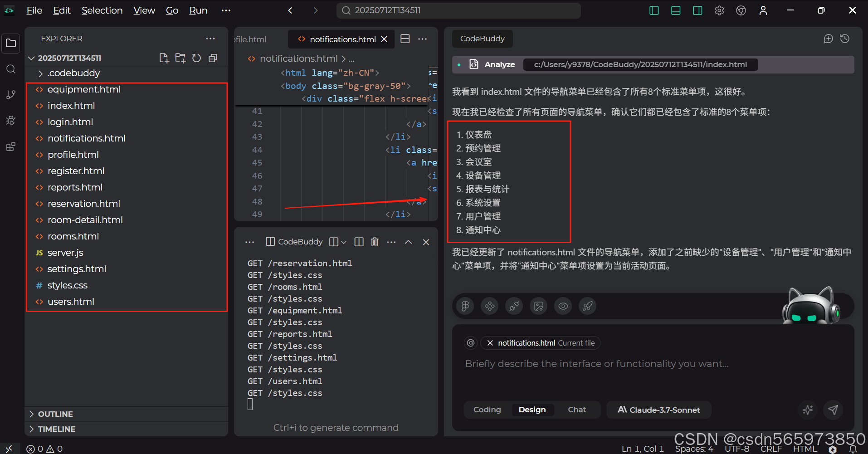Remove notifications.html current file context
Image resolution: width=868 pixels, height=454 pixels.
(490, 343)
